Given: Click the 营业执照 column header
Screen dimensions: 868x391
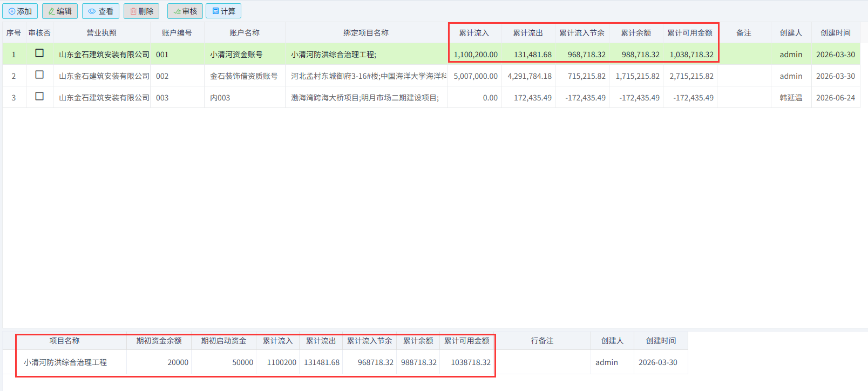Looking at the screenshot, I should click(x=101, y=33).
